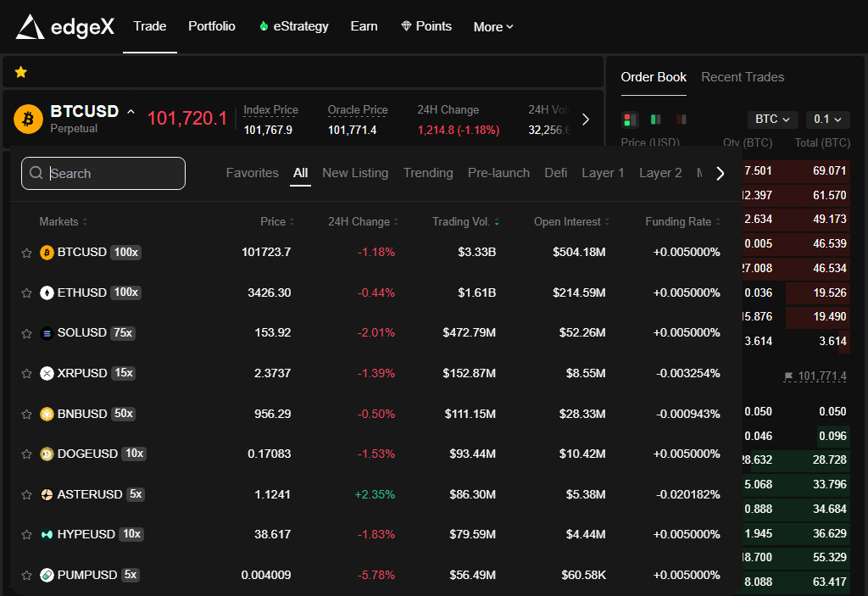868x596 pixels.
Task: Click the right arrow next to 24H Volume
Action: 585,120
